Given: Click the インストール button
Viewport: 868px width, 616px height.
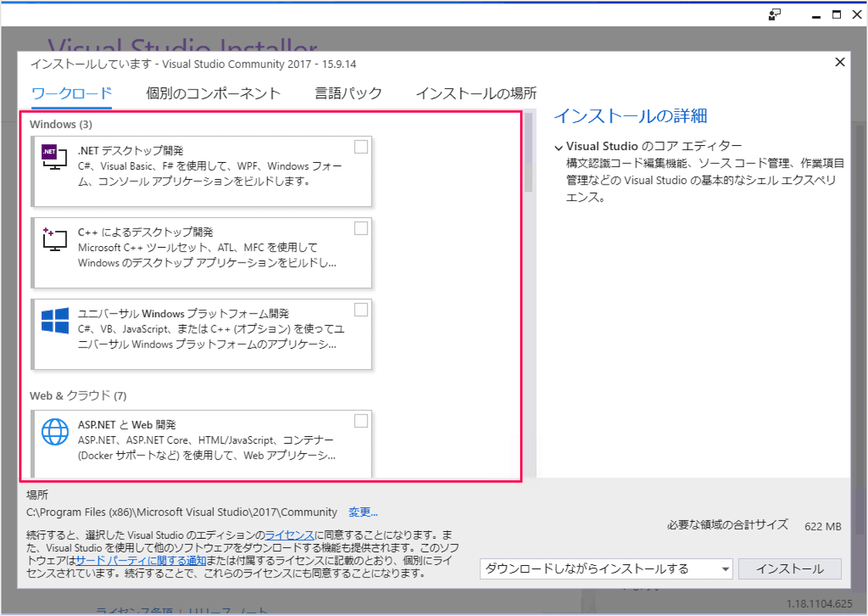Looking at the screenshot, I should coord(789,569).
